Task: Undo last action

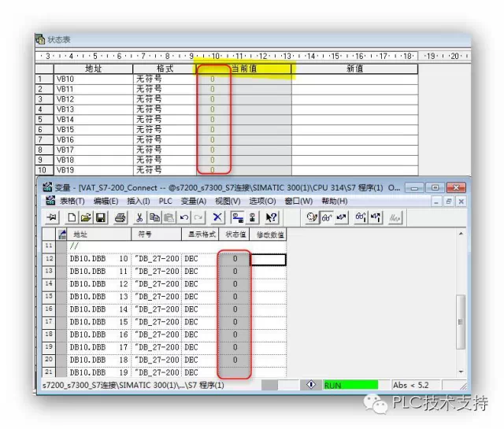Action: pyautogui.click(x=183, y=217)
